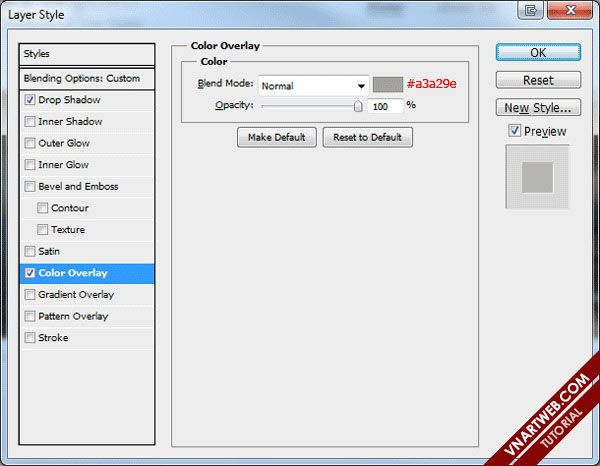Image resolution: width=600 pixels, height=466 pixels.
Task: Toggle the Preview checkbox
Action: [514, 131]
